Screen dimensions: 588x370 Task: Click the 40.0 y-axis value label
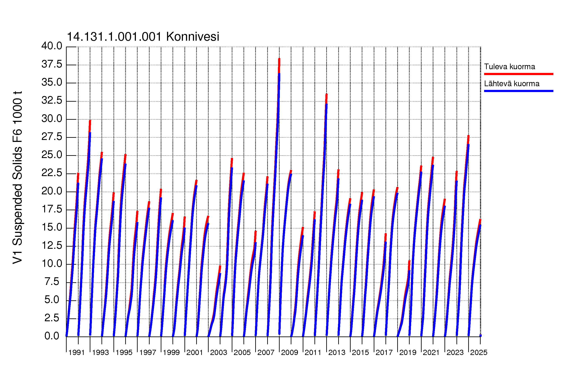pyautogui.click(x=52, y=46)
